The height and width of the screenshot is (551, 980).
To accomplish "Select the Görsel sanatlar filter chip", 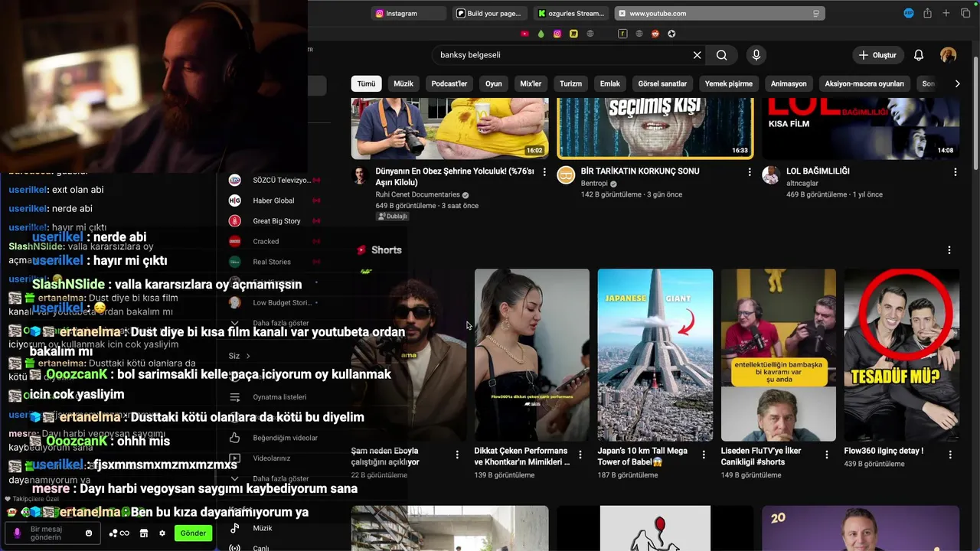I will pos(662,83).
